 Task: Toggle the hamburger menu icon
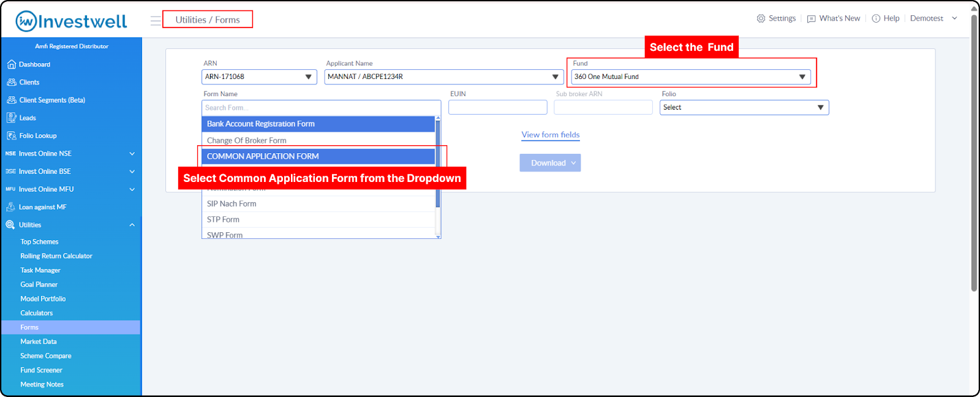(156, 20)
